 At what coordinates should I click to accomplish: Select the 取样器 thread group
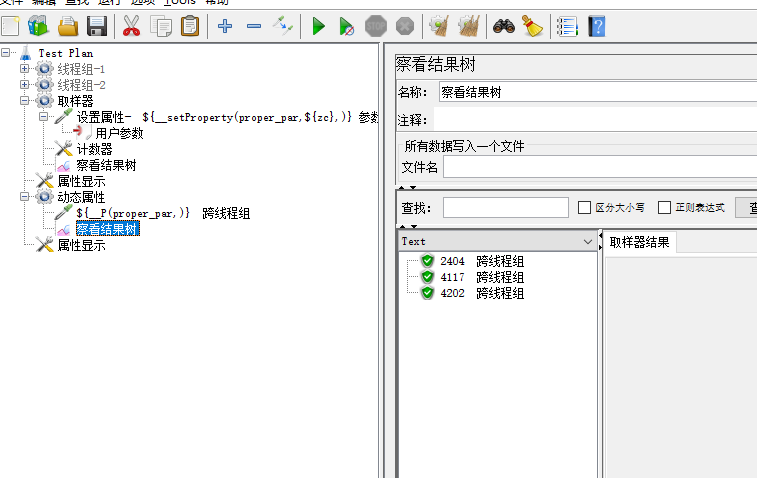75,101
